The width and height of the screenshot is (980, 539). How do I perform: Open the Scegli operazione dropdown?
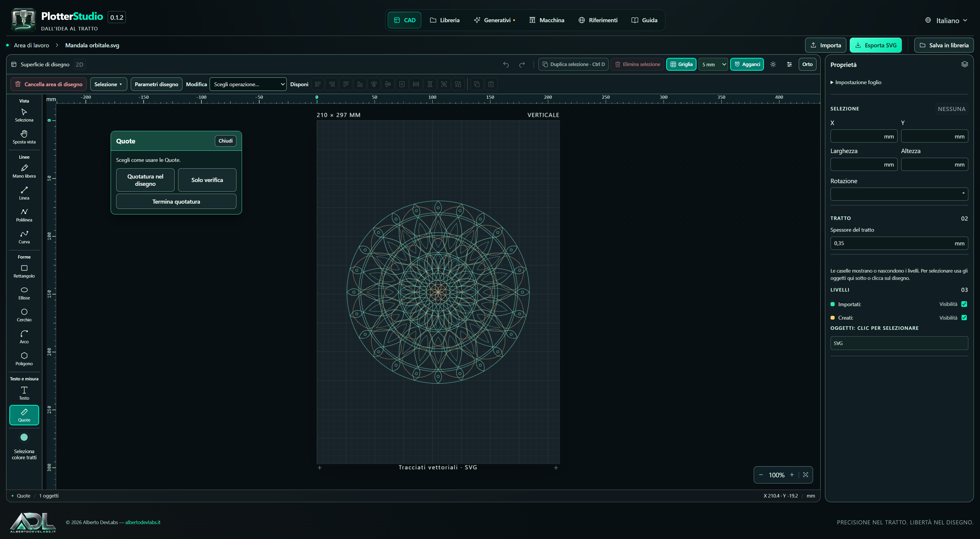pos(248,84)
